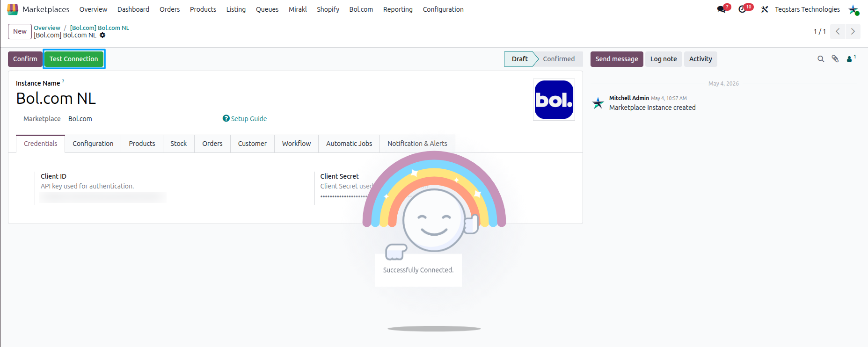Image resolution: width=868 pixels, height=347 pixels.
Task: Open the Marketplaces app home icon
Action: [x=13, y=9]
